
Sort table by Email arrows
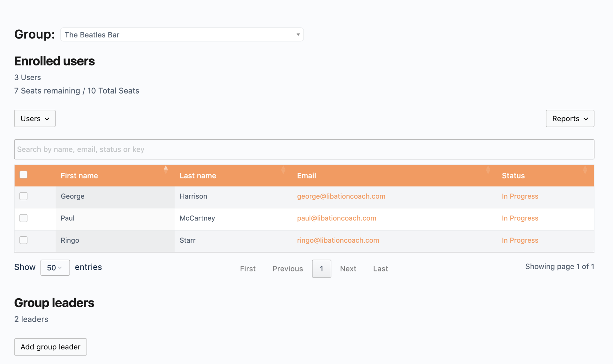488,170
